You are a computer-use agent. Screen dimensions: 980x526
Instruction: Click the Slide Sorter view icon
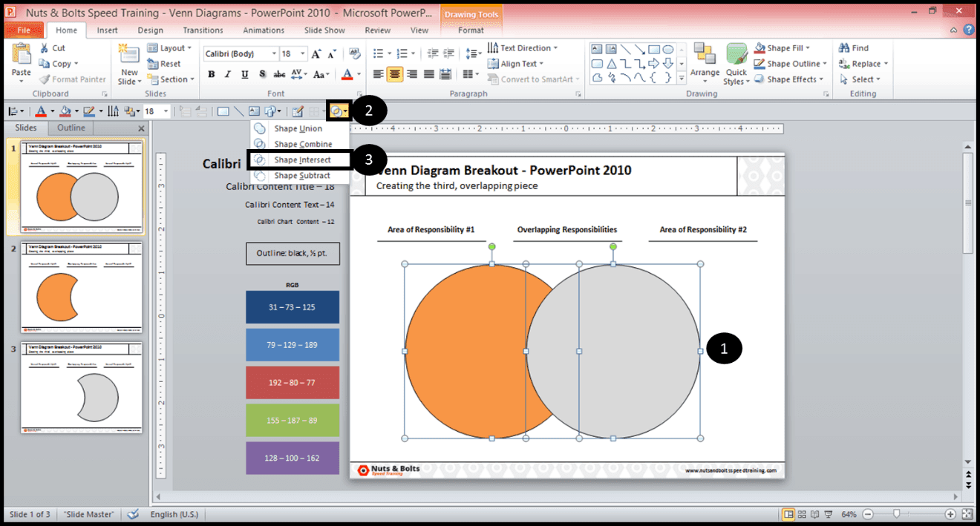click(x=801, y=513)
